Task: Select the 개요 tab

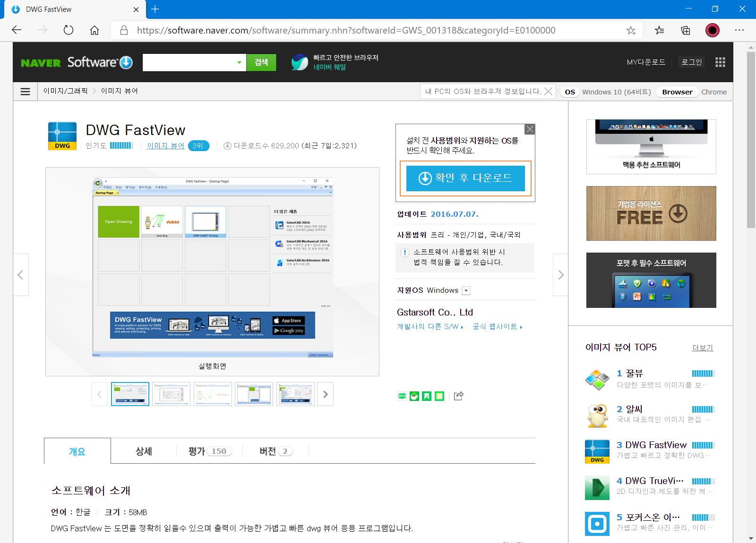Action: [77, 451]
